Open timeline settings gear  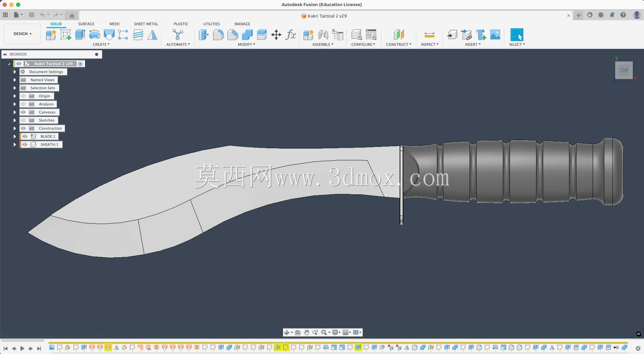(638, 348)
